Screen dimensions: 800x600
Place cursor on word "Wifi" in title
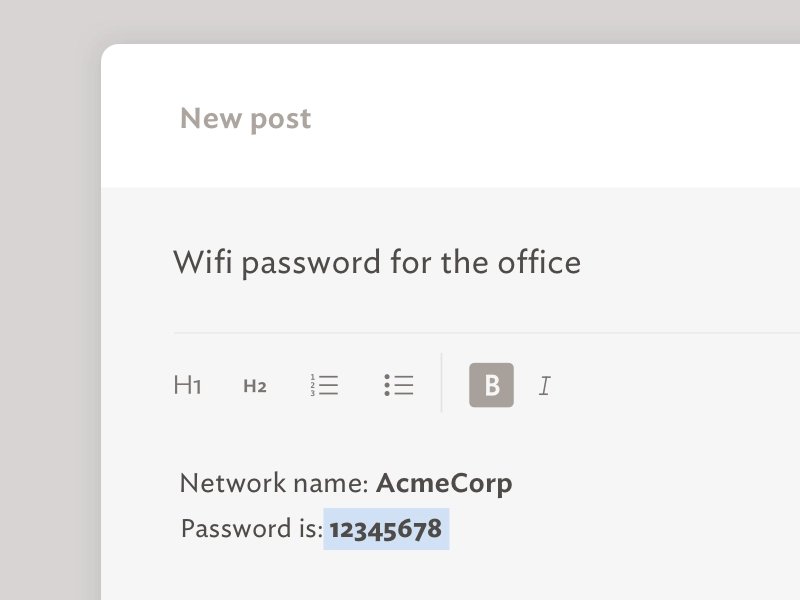203,262
